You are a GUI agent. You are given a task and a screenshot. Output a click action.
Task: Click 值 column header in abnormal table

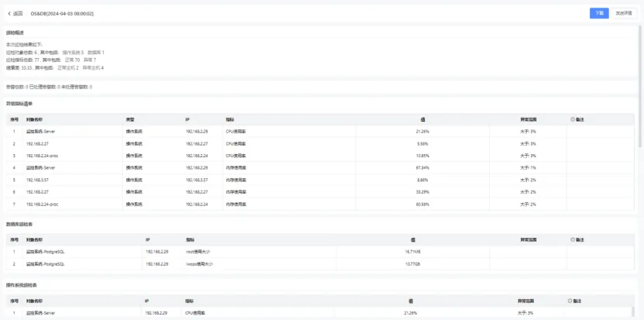[x=423, y=119]
